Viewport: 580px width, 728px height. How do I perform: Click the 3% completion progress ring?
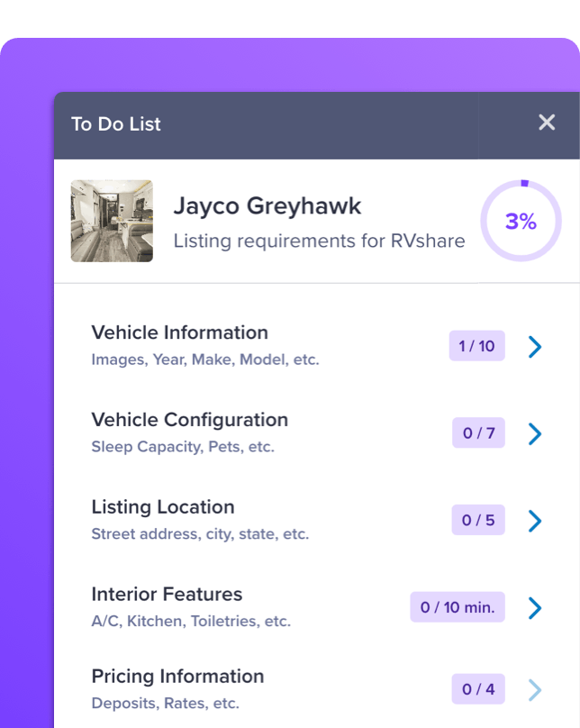click(x=520, y=222)
